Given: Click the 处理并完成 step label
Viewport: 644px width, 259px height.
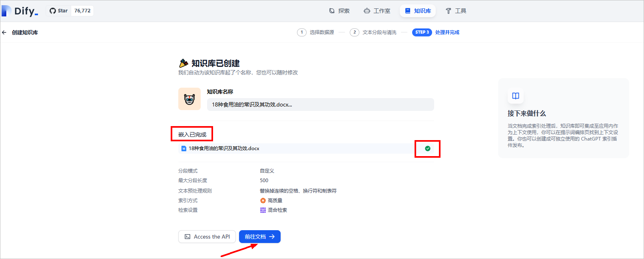Looking at the screenshot, I should pyautogui.click(x=447, y=32).
